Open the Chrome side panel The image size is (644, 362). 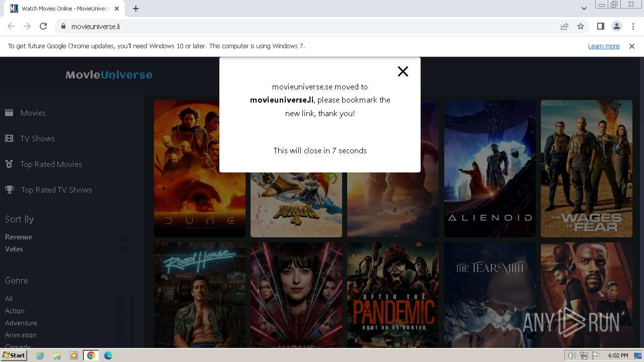click(x=600, y=27)
